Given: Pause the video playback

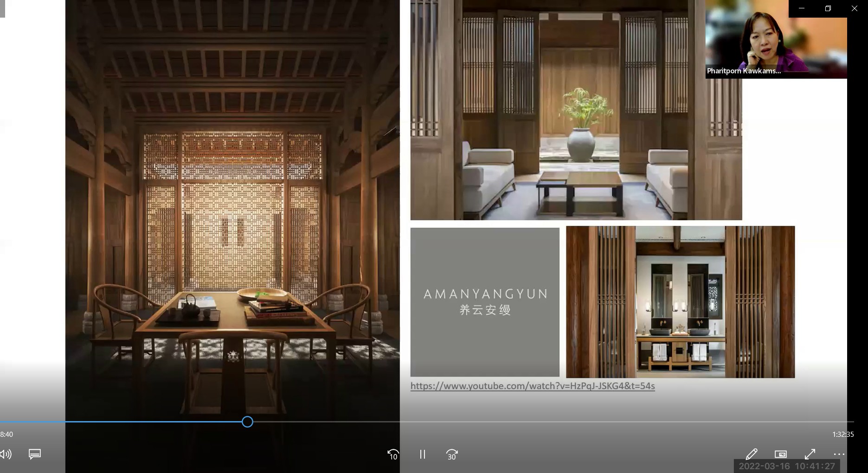Looking at the screenshot, I should [x=422, y=454].
